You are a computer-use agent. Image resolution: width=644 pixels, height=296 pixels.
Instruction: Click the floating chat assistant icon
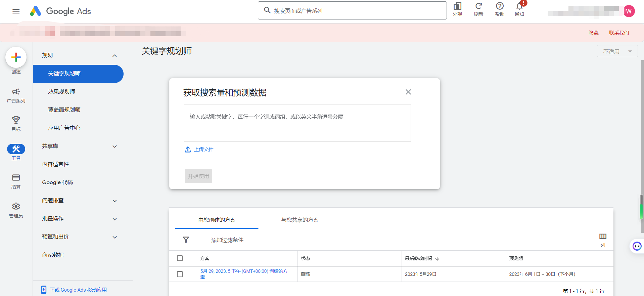(x=637, y=246)
